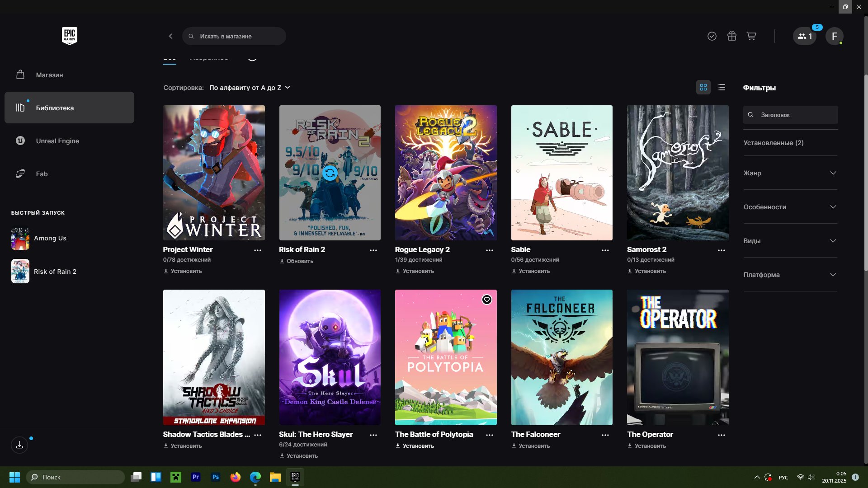Screen dimensions: 868x488
Task: Click the back arrow near search
Action: click(x=170, y=36)
